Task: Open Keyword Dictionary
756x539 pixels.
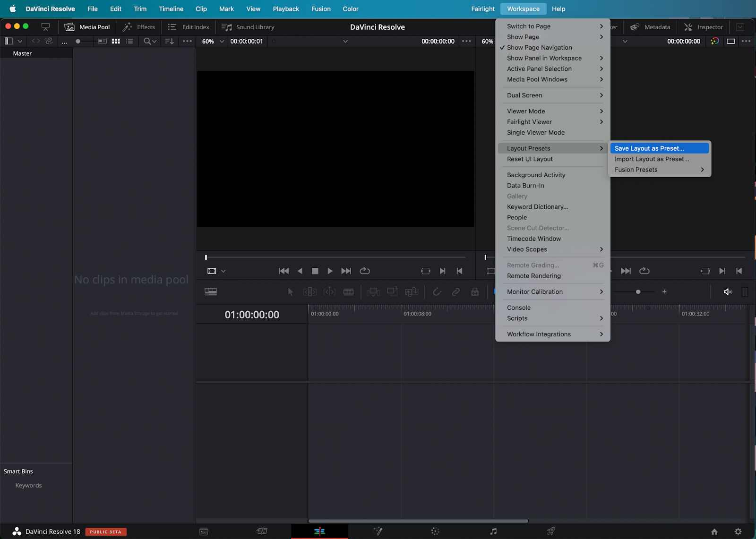Action: (537, 206)
